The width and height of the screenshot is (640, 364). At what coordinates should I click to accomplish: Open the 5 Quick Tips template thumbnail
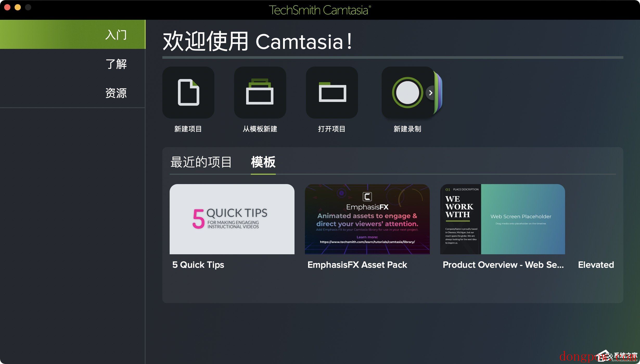click(x=232, y=219)
